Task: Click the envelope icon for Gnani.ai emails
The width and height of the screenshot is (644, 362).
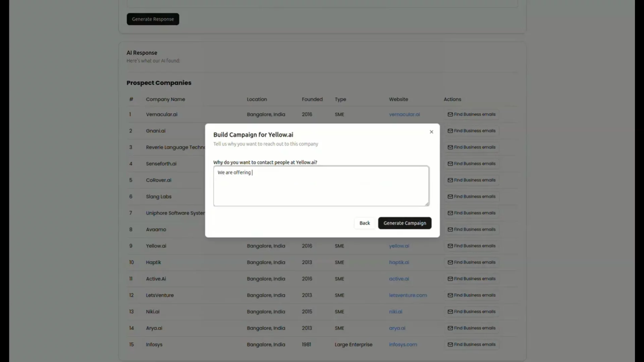Action: 450,131
